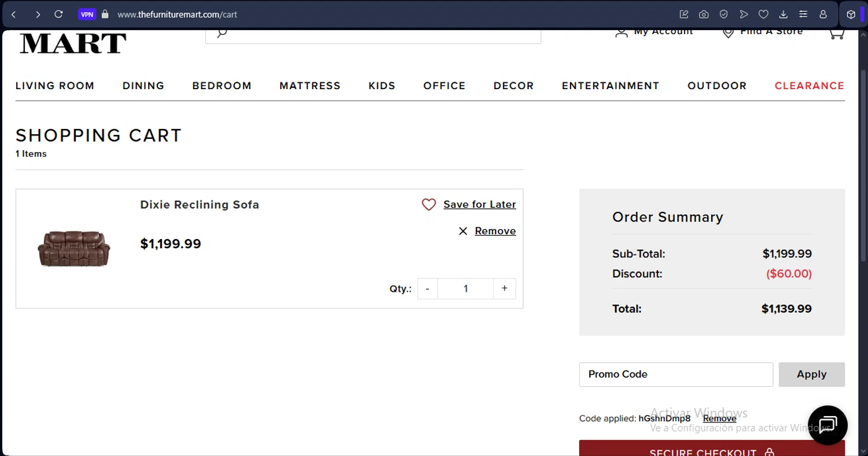Click the Promo Code input field

coord(676,374)
